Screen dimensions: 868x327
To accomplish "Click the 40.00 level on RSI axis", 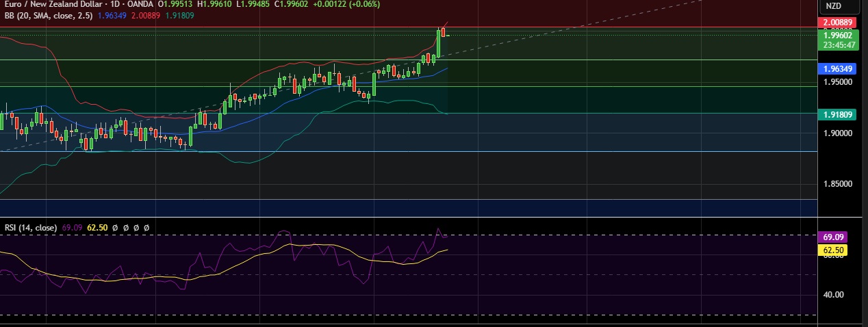I will point(833,295).
